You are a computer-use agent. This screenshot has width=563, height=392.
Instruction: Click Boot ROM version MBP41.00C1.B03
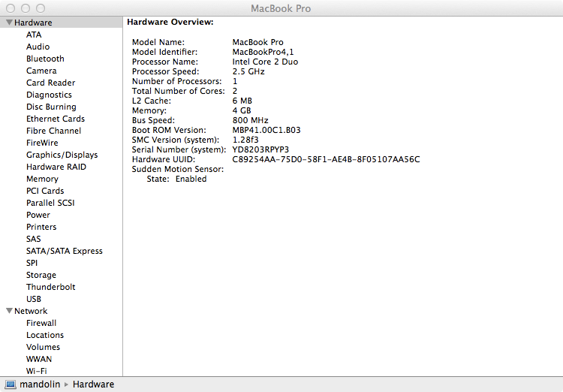[x=266, y=130]
